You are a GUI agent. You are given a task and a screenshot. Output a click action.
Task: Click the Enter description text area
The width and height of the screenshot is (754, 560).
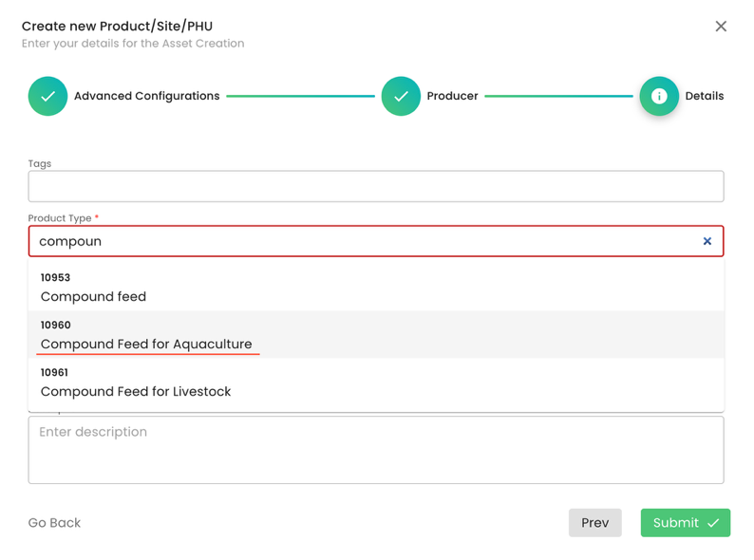pos(376,451)
